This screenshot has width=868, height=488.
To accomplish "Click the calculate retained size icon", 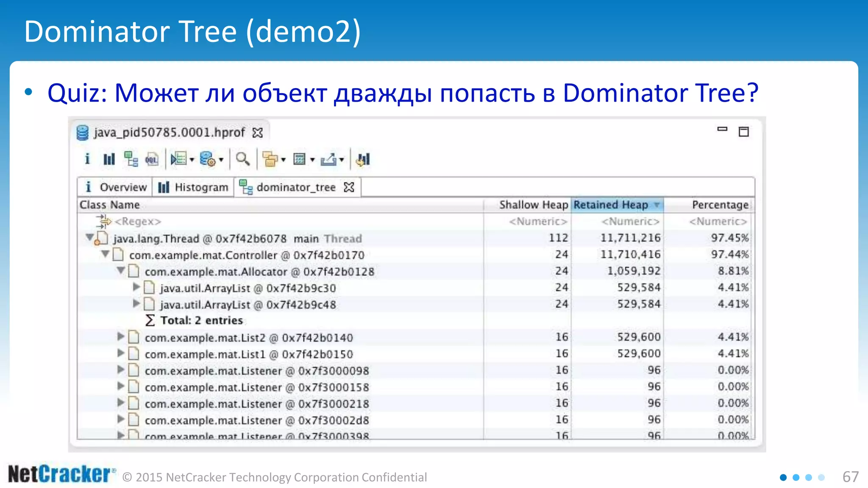I will (300, 159).
